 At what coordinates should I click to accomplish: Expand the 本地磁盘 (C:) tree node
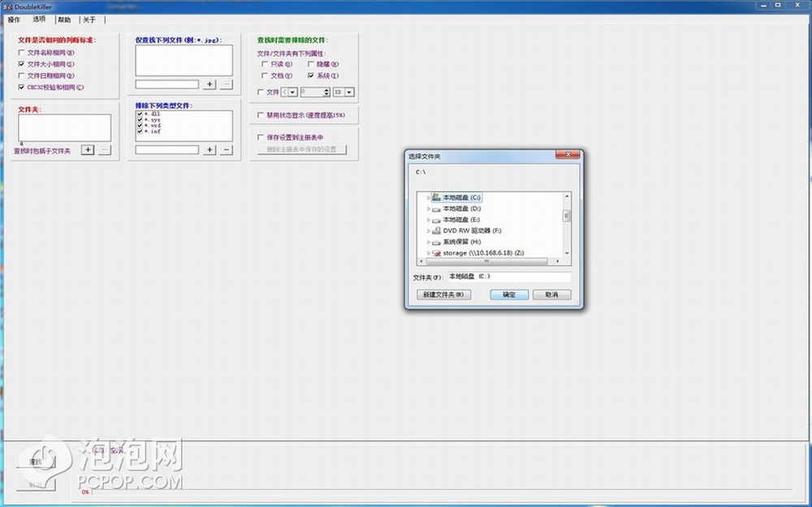point(428,197)
